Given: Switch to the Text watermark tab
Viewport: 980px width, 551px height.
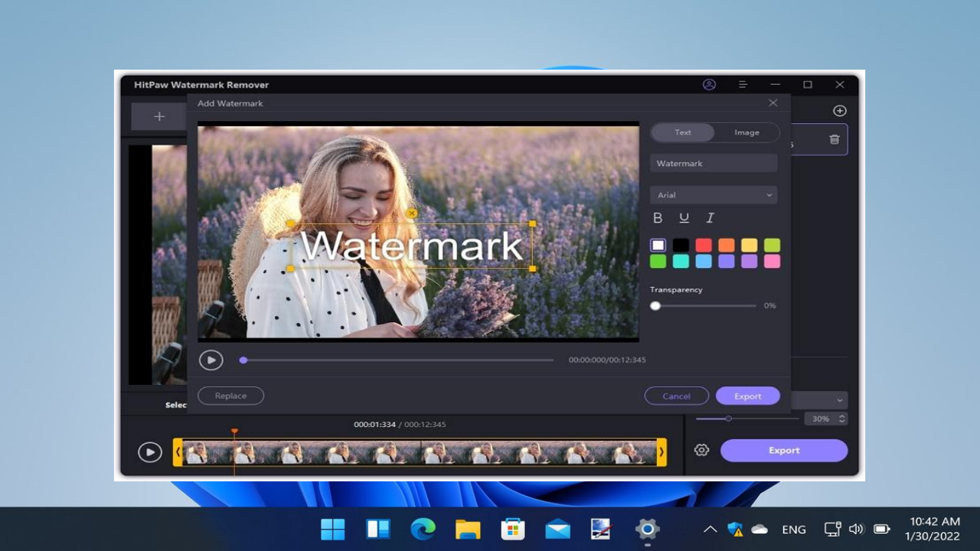Looking at the screenshot, I should click(x=683, y=132).
